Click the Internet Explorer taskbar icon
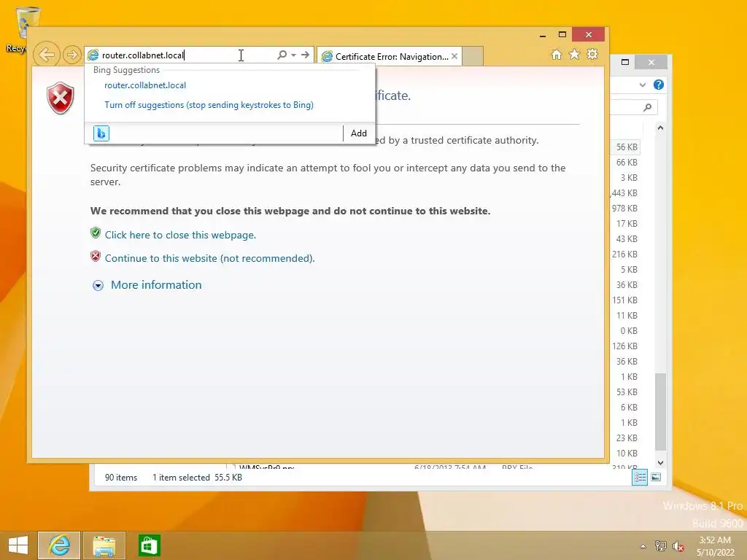This screenshot has height=560, width=747. click(x=59, y=545)
